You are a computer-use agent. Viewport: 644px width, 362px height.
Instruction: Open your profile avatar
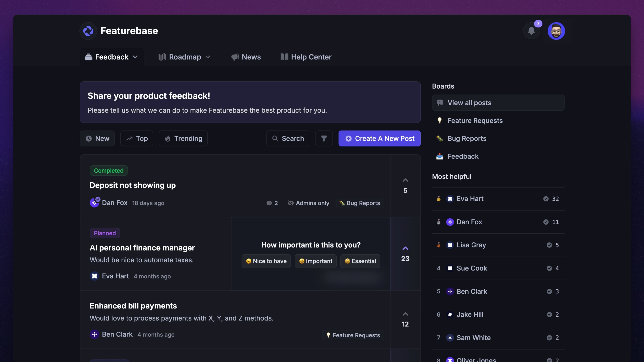(556, 31)
